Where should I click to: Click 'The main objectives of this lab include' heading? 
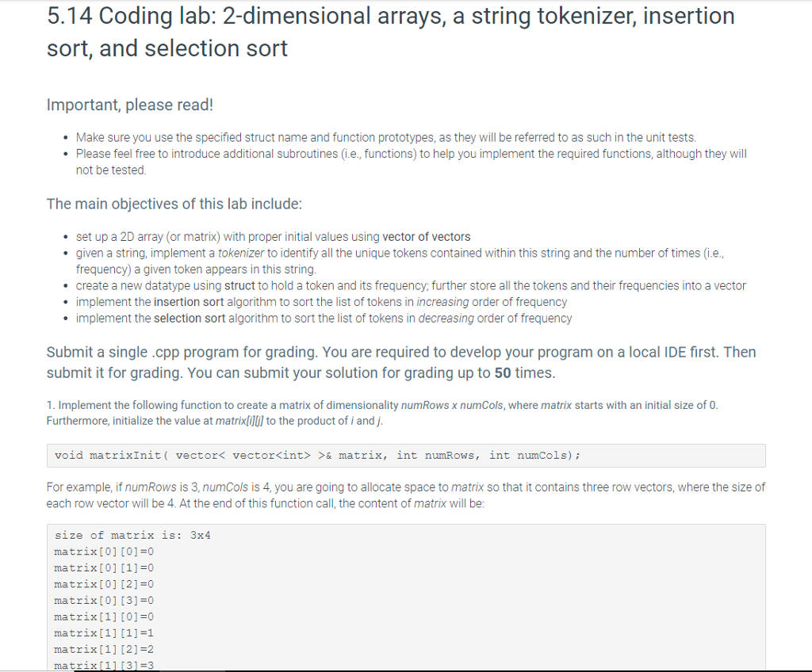(x=174, y=204)
